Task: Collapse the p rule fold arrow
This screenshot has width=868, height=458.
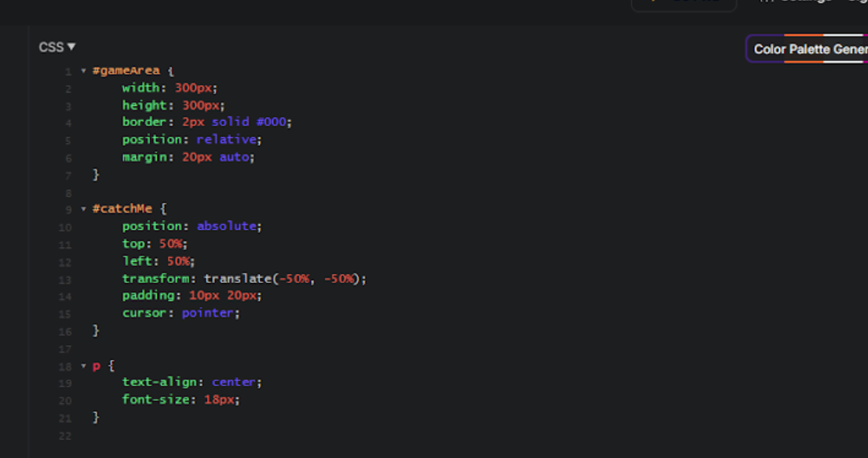Action: click(84, 365)
